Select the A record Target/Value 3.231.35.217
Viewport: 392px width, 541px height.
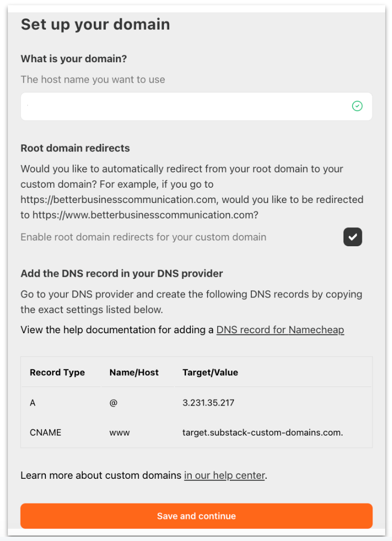[209, 402]
